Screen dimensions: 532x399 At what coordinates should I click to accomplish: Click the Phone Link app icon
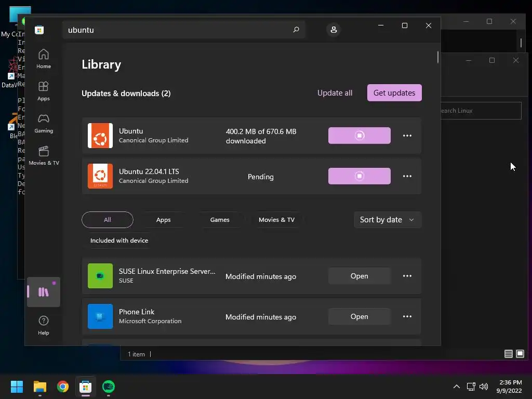coord(100,316)
